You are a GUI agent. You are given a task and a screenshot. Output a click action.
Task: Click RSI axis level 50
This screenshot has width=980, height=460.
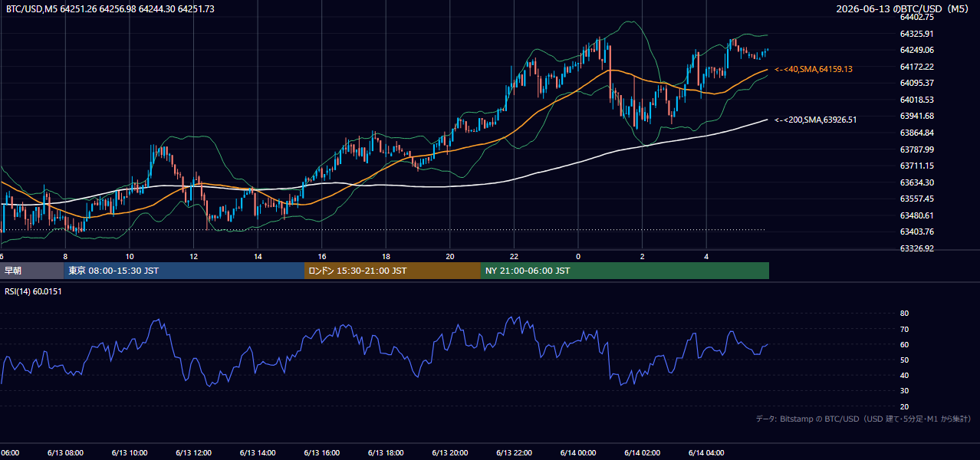click(x=904, y=360)
